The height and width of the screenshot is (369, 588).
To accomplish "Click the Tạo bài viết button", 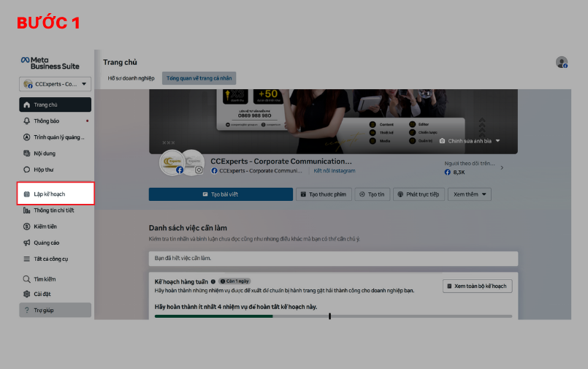I will click(x=220, y=194).
